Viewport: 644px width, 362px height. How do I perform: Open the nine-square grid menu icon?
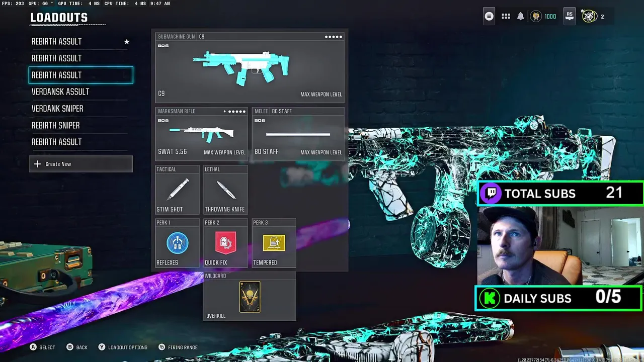(x=506, y=16)
